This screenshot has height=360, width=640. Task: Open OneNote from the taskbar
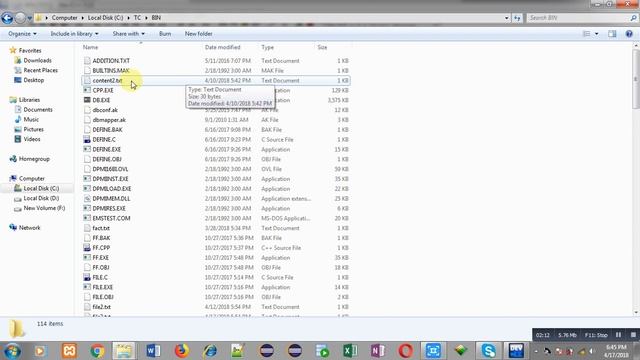click(x=378, y=351)
